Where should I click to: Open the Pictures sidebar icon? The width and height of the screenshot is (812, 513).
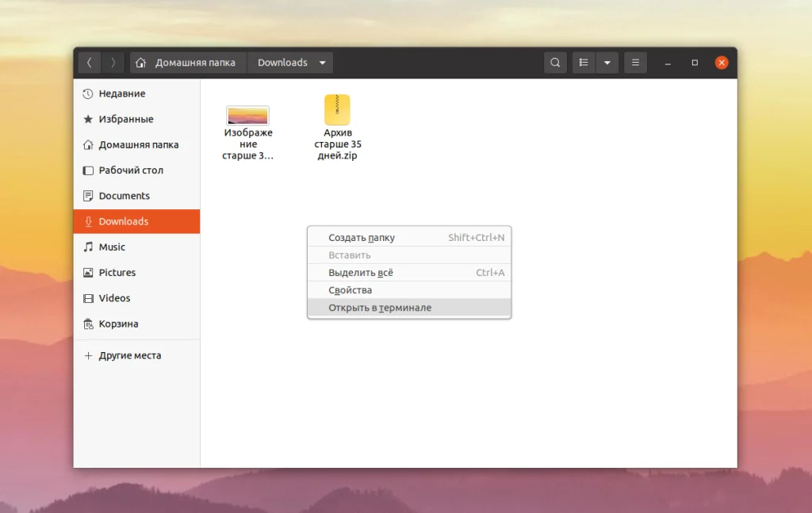coord(89,272)
